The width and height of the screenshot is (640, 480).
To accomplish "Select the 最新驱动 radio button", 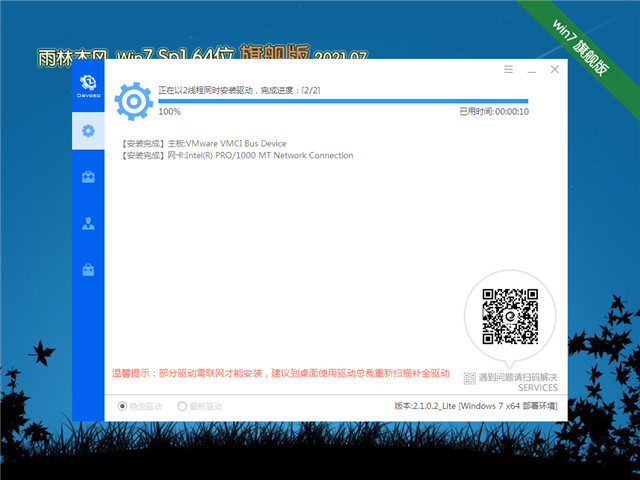I will [x=182, y=406].
